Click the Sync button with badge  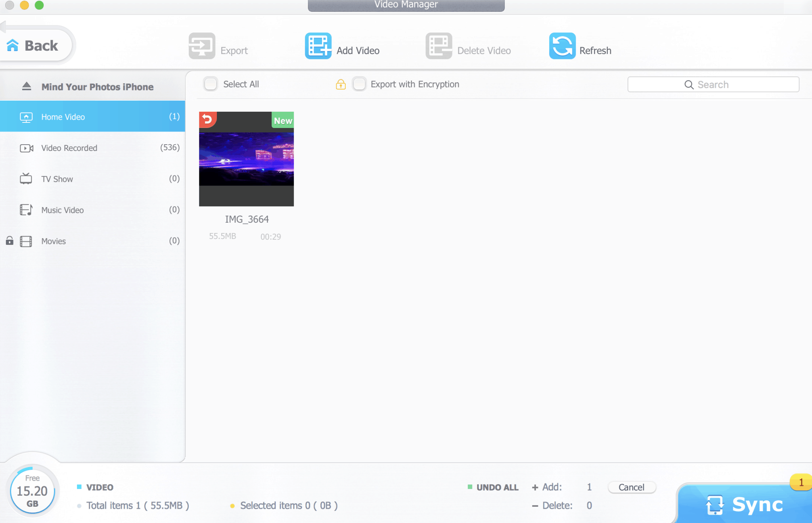745,504
